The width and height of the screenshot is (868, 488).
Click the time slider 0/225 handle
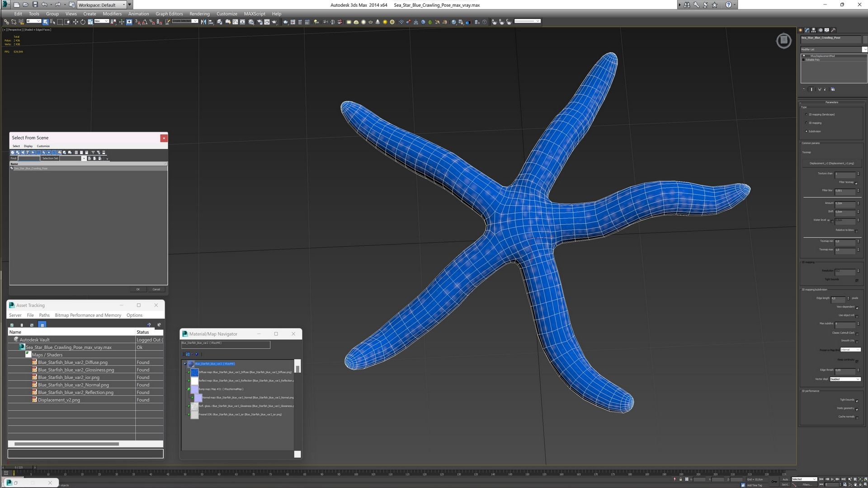[19, 467]
